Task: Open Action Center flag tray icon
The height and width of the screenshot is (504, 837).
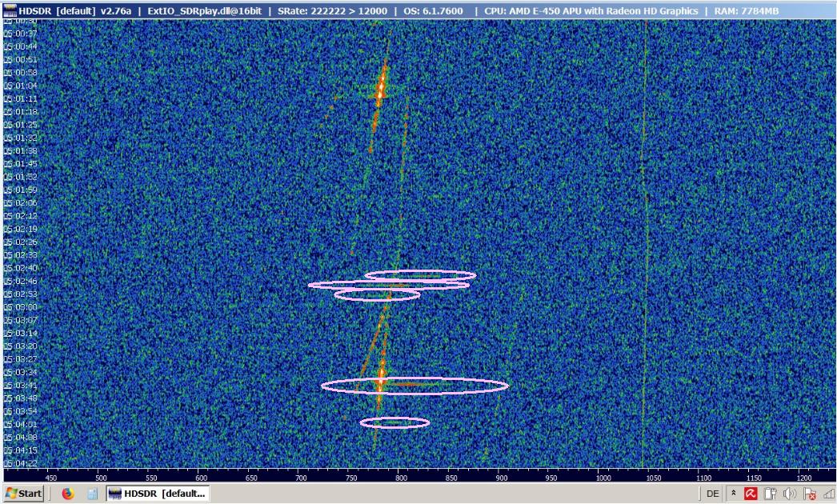Action: 809,494
